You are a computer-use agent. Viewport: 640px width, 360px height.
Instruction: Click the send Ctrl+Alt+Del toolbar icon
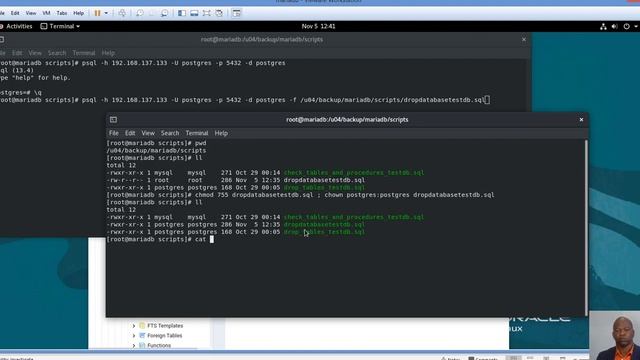122,13
